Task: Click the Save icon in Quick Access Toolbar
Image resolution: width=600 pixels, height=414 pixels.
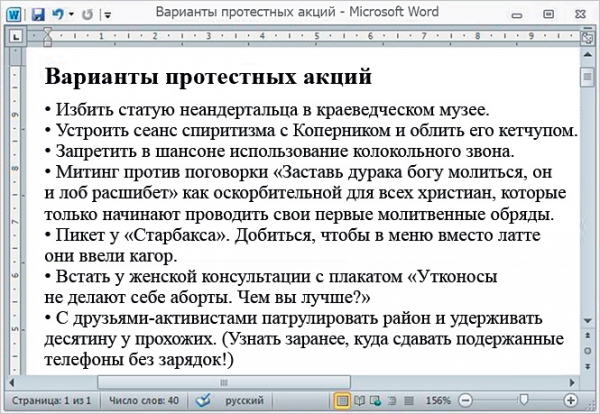Action: [38, 16]
